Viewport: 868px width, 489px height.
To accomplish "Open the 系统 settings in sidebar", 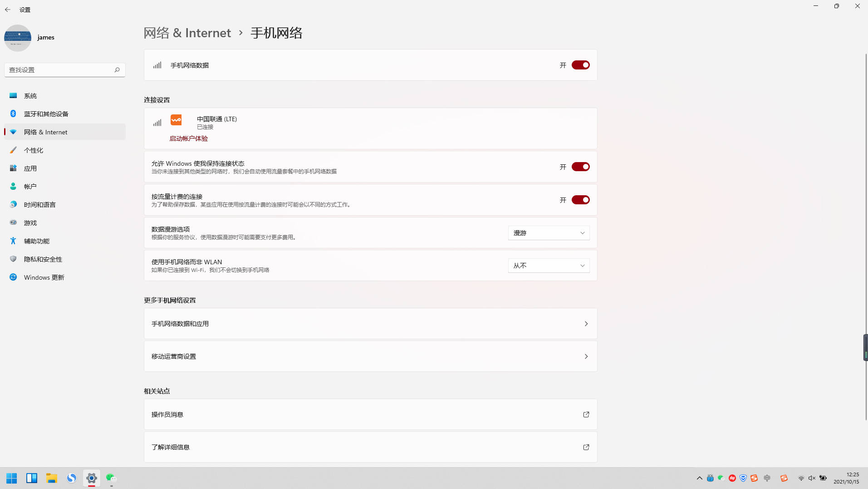I will coord(30,95).
